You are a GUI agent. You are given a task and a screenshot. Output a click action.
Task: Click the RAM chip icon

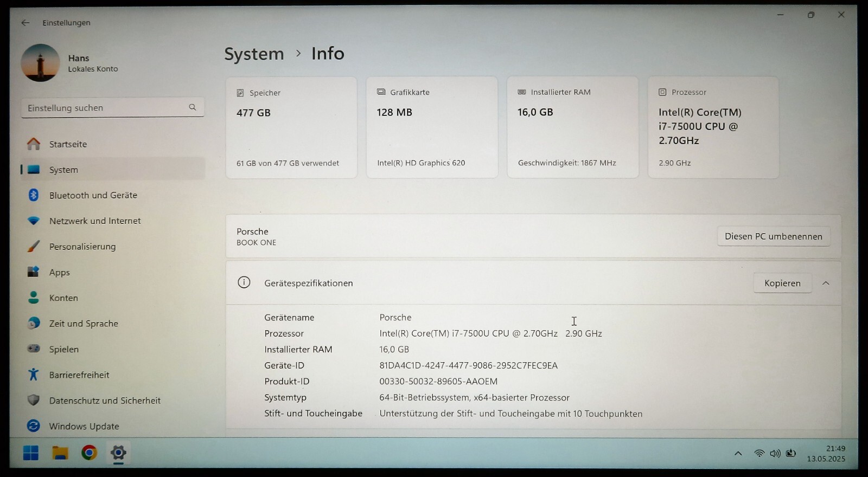click(522, 92)
